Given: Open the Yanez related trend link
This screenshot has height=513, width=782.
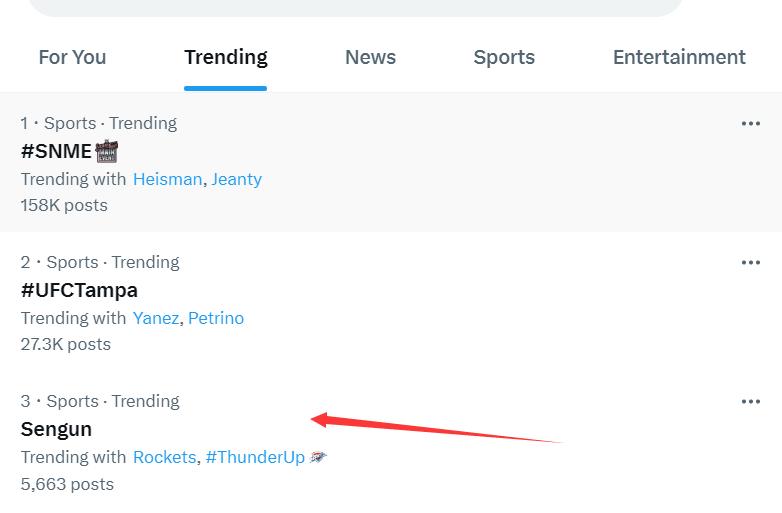Looking at the screenshot, I should (x=156, y=318).
